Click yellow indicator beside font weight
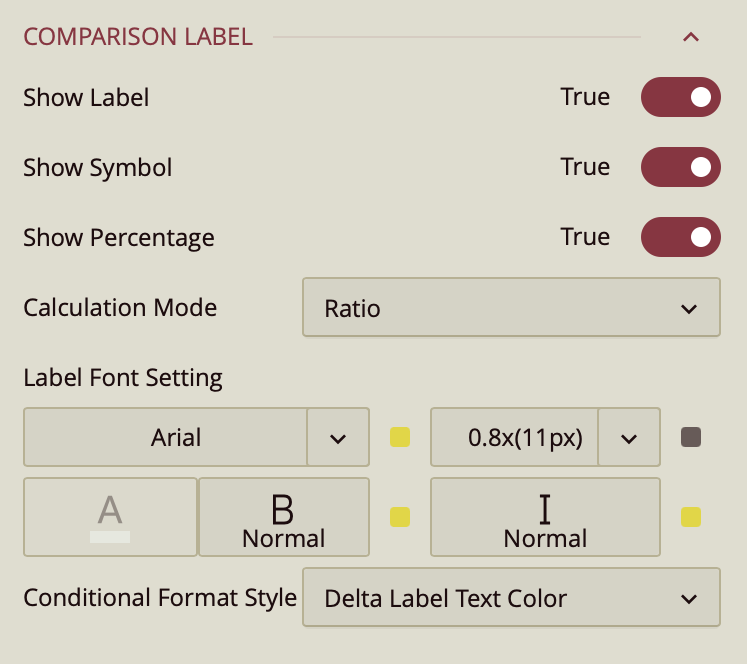Image resolution: width=747 pixels, height=664 pixels. 400,517
